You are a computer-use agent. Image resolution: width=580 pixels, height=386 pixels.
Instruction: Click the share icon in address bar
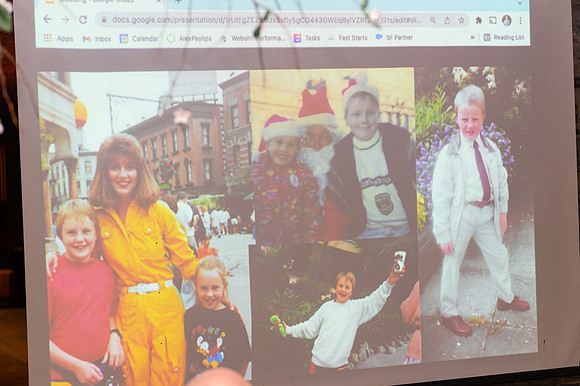coord(447,20)
